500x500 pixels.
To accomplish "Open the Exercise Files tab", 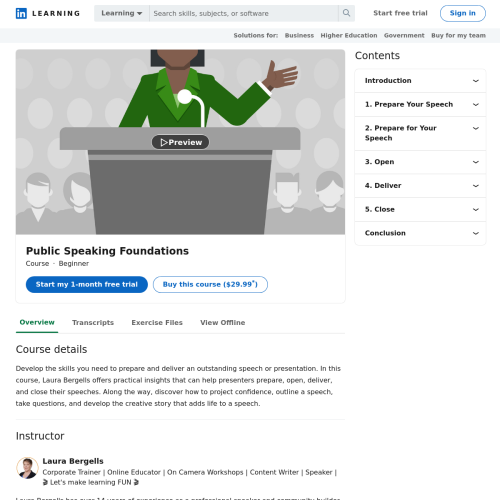I will pos(157,323).
